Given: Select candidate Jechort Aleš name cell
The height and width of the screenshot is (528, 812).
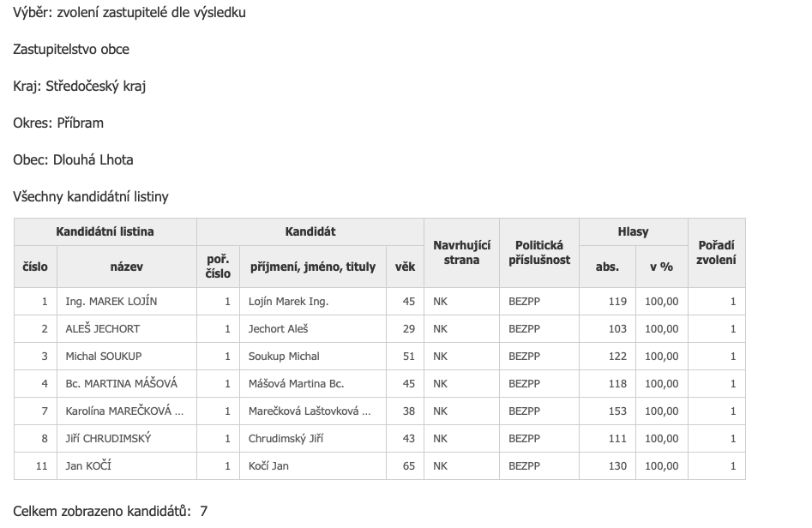Looking at the screenshot, I should pyautogui.click(x=280, y=329).
